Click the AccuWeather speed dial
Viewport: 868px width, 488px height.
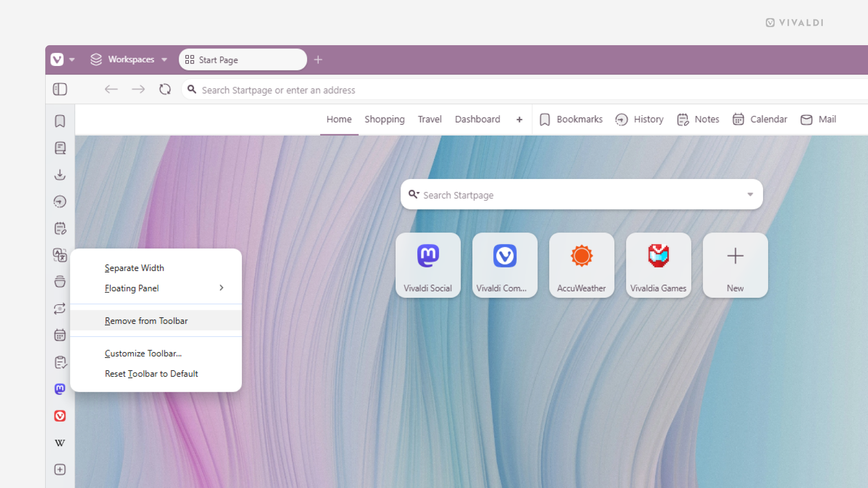581,265
